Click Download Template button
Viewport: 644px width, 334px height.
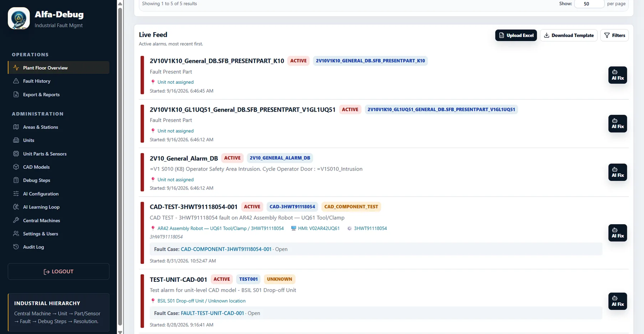569,35
